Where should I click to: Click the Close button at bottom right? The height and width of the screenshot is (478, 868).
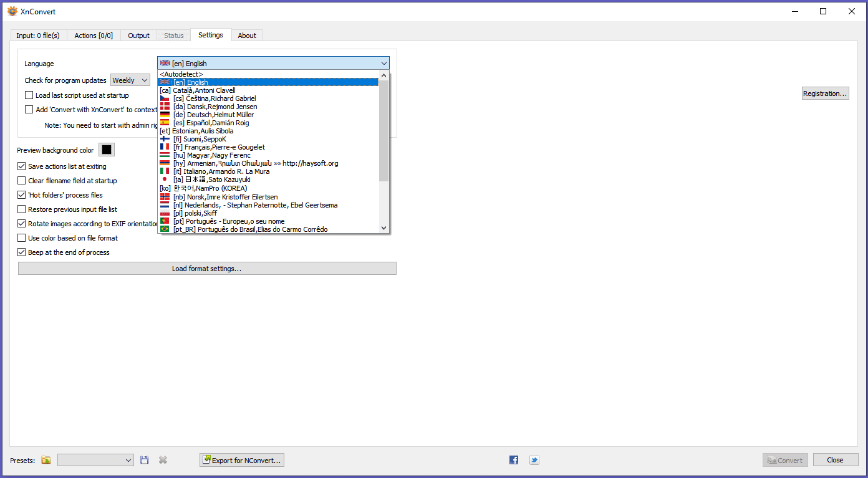(835, 460)
